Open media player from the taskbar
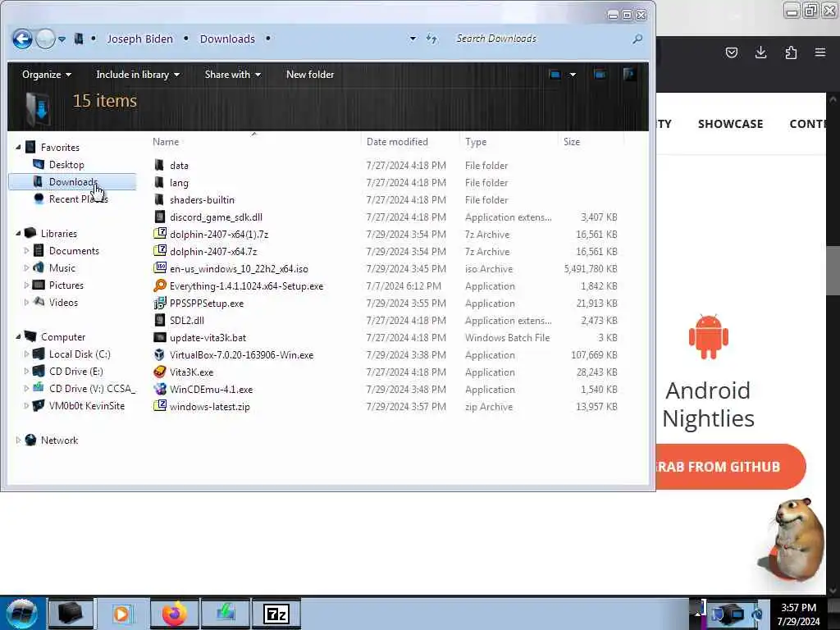Image resolution: width=840 pixels, height=630 pixels. (123, 614)
